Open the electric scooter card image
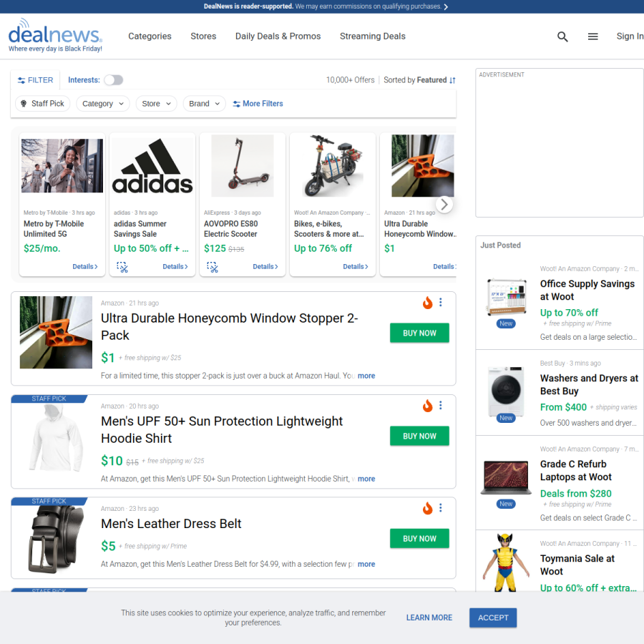Screen dimensions: 644x644 tap(243, 166)
